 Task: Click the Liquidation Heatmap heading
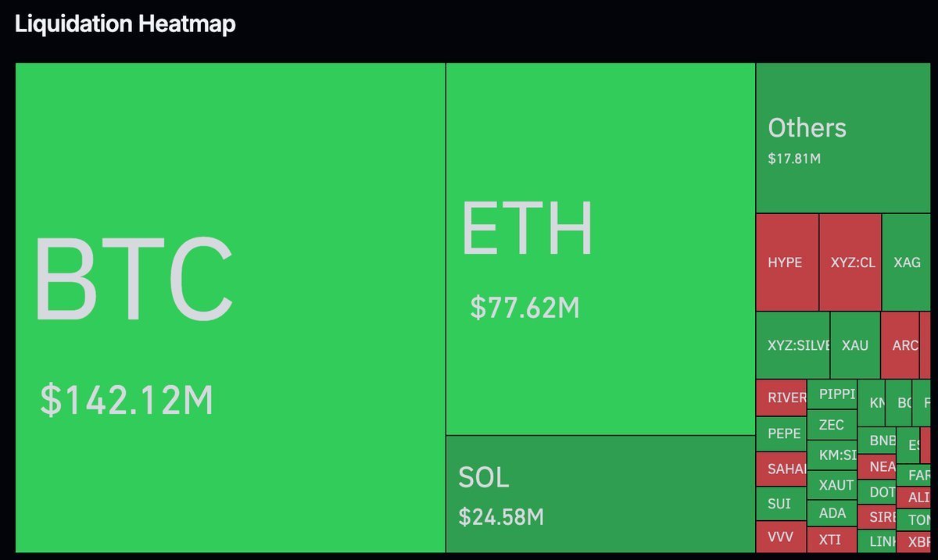125,24
